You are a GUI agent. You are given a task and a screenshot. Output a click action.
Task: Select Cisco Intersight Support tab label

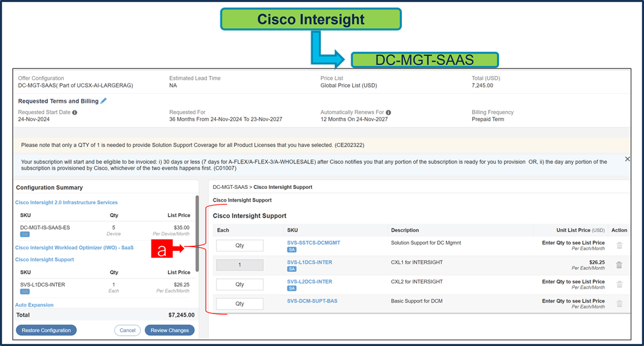(x=242, y=200)
